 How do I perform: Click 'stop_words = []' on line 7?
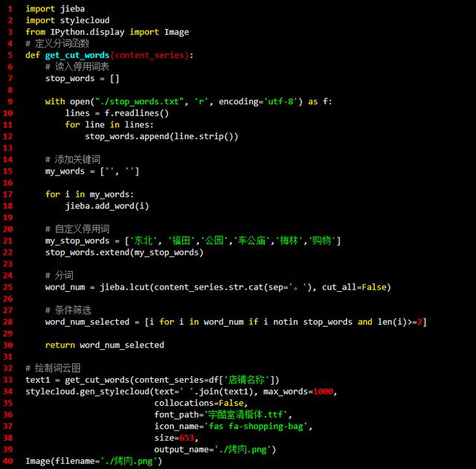click(82, 79)
